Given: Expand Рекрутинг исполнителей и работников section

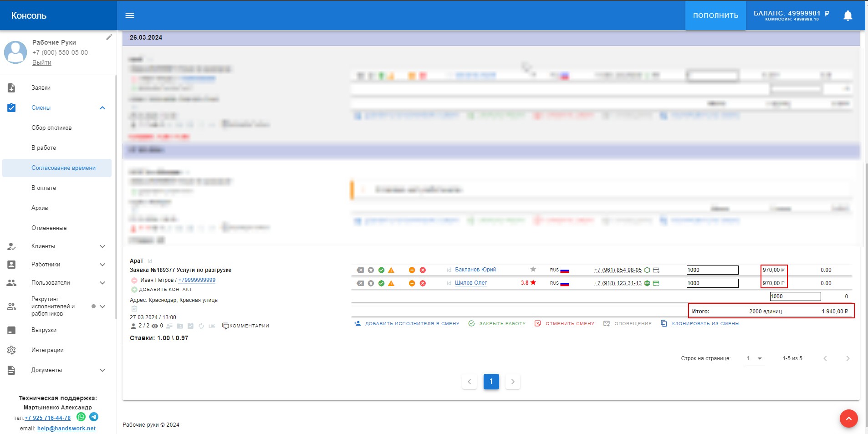Looking at the screenshot, I should (102, 306).
